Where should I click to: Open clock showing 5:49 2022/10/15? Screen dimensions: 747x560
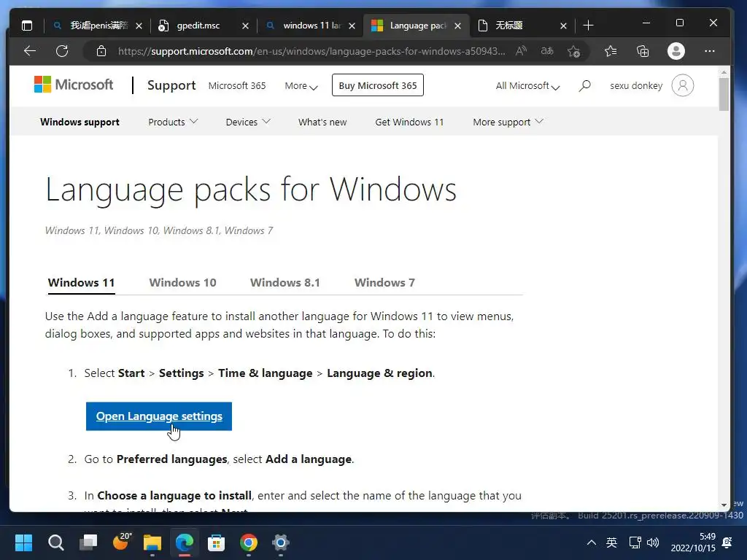click(693, 542)
